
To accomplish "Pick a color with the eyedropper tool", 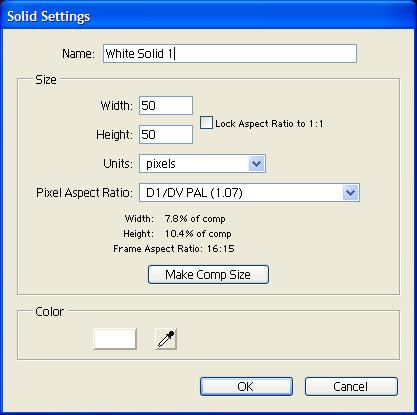I will click(166, 339).
